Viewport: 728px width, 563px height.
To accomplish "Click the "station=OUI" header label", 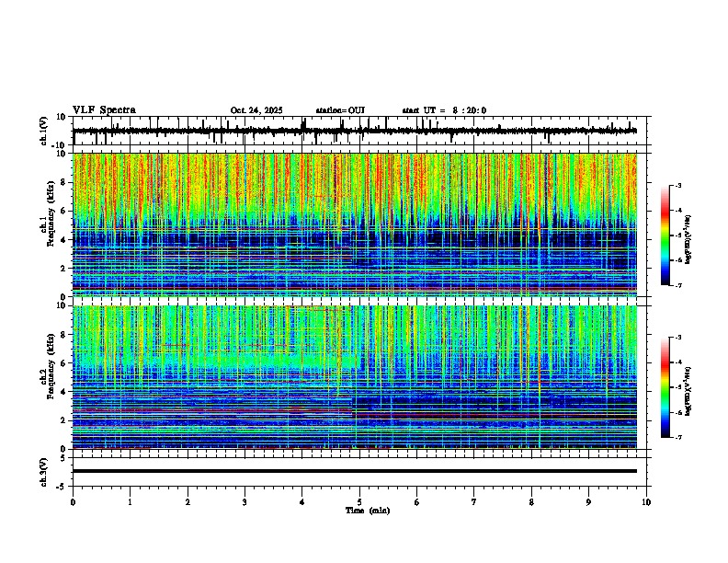I will pyautogui.click(x=340, y=110).
